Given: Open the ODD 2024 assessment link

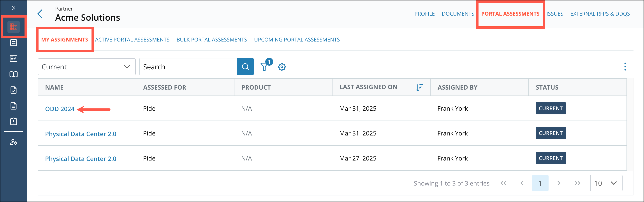Looking at the screenshot, I should pyautogui.click(x=60, y=109).
